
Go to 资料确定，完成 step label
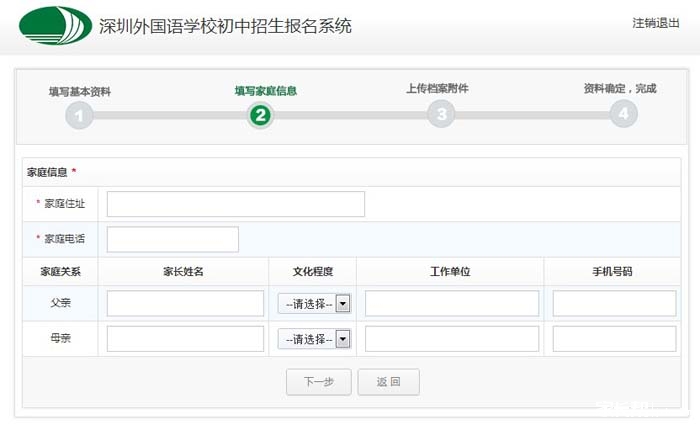coord(620,89)
